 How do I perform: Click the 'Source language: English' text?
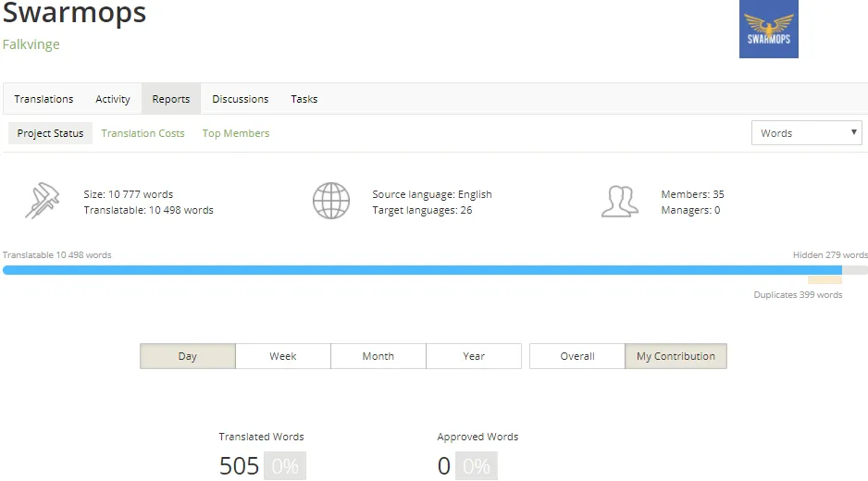[x=432, y=194]
